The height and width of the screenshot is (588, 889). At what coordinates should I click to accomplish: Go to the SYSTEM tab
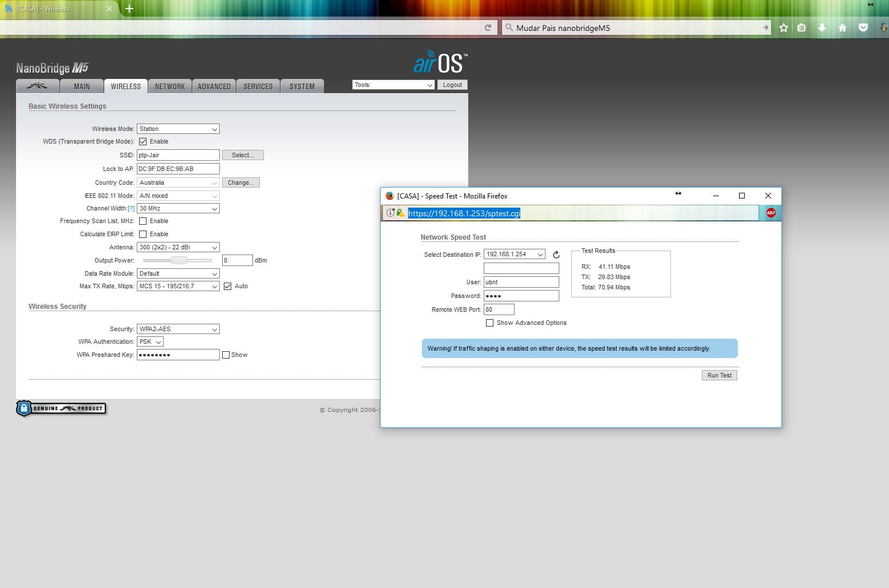[302, 86]
